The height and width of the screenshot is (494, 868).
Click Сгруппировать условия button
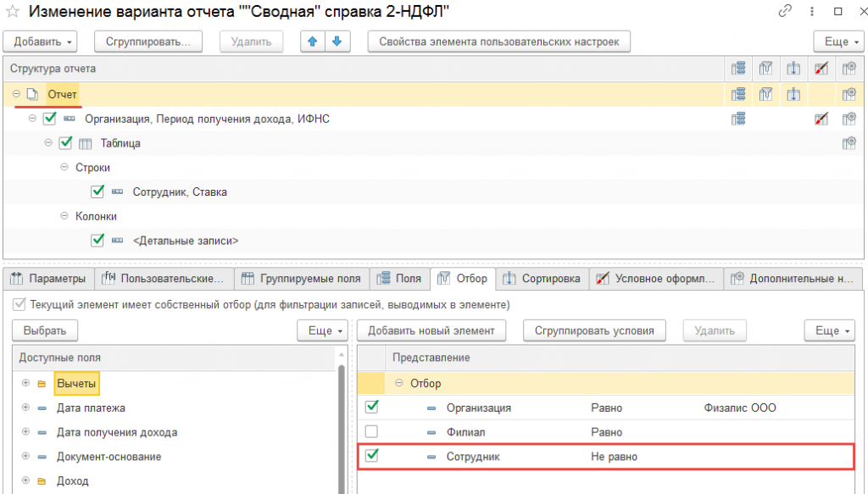(594, 330)
